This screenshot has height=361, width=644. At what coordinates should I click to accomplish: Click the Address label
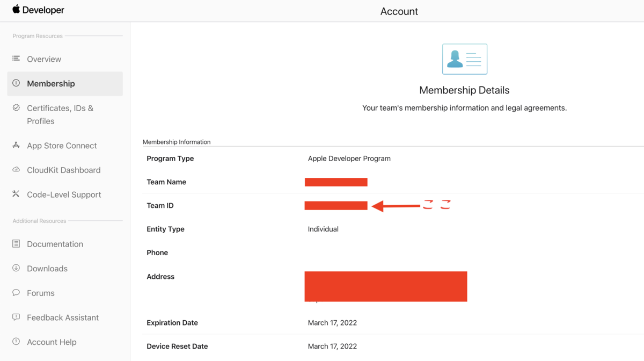tap(160, 277)
